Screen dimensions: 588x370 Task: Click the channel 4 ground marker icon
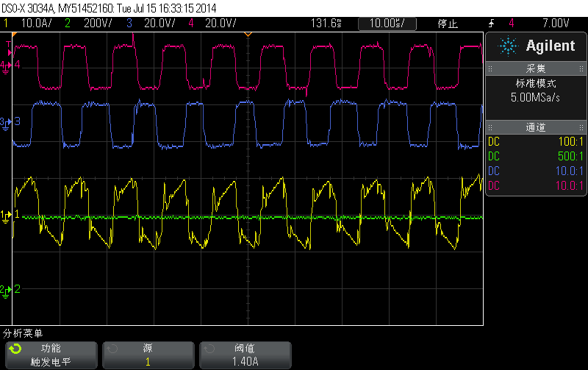(6, 67)
